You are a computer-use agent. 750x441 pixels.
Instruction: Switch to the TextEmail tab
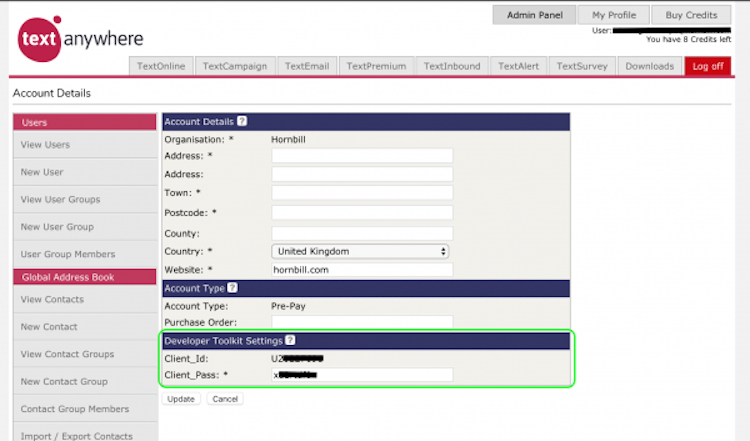coord(307,66)
